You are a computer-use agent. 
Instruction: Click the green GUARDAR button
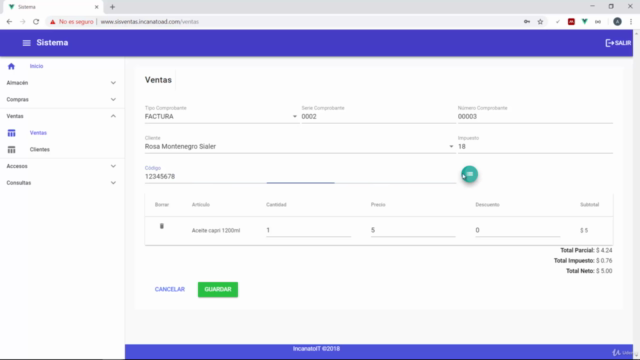(218, 289)
